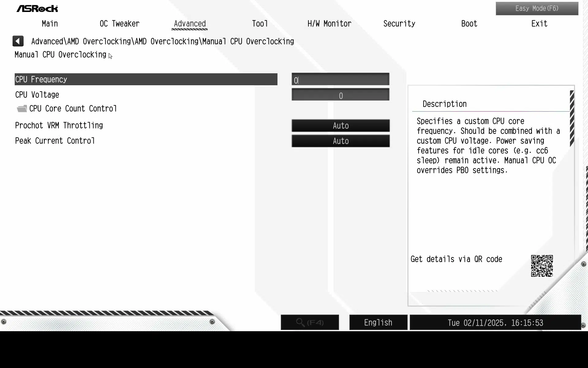Click the back arrow icon
The width and height of the screenshot is (588, 368).
click(x=18, y=41)
